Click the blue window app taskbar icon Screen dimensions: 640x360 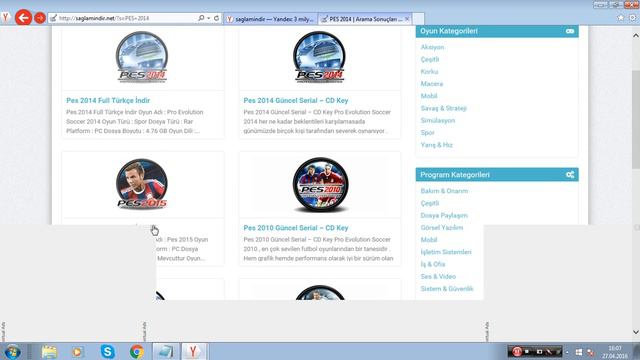click(x=165, y=351)
